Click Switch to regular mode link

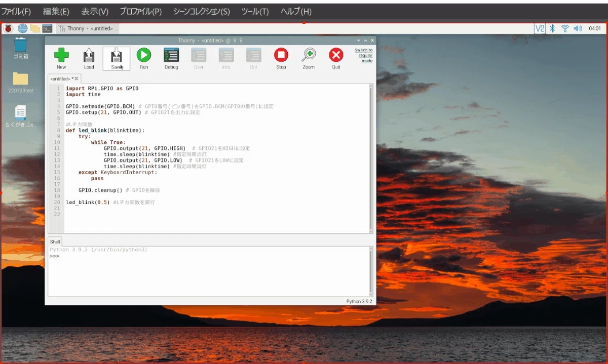364,55
